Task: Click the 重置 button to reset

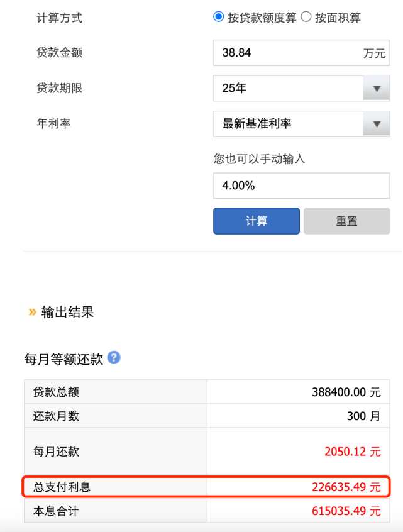Action: pyautogui.click(x=346, y=221)
